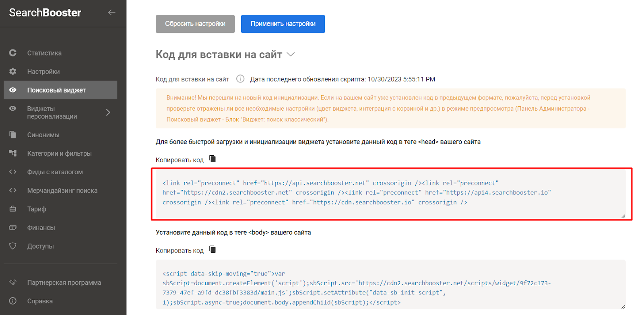
Task: Open Виджеты персонализации menu item
Action: [52, 112]
